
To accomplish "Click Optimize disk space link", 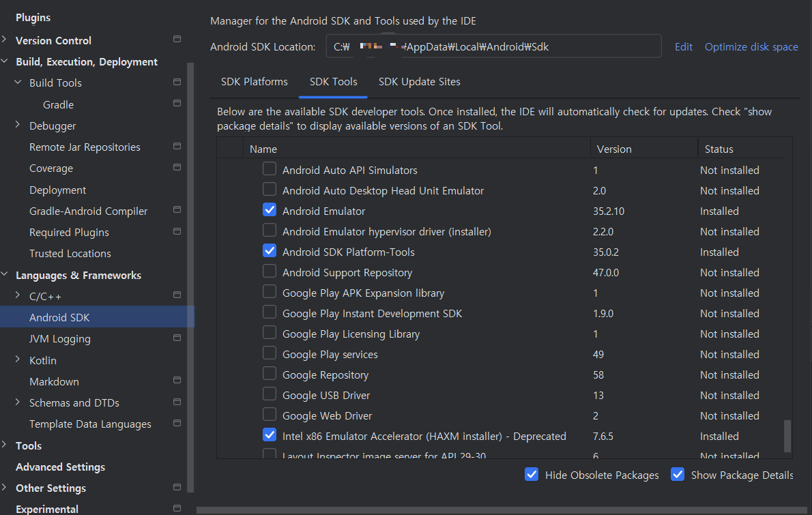I will tap(751, 46).
